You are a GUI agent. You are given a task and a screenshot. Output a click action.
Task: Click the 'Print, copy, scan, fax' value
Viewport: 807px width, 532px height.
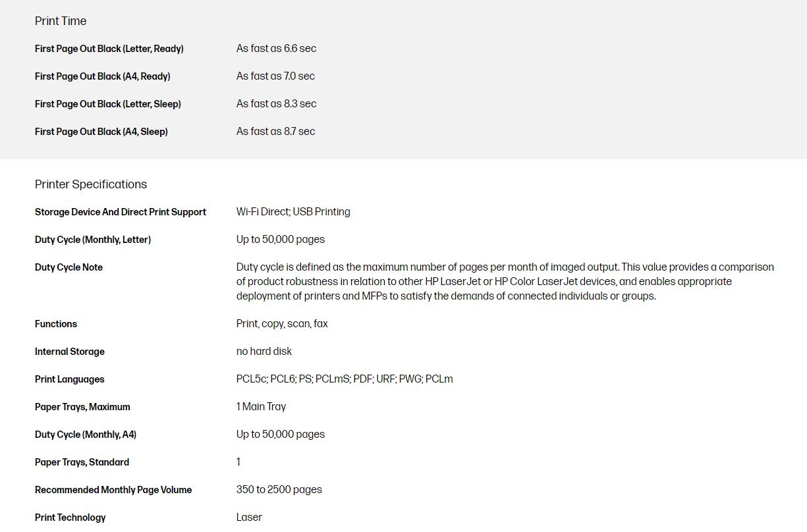282,324
